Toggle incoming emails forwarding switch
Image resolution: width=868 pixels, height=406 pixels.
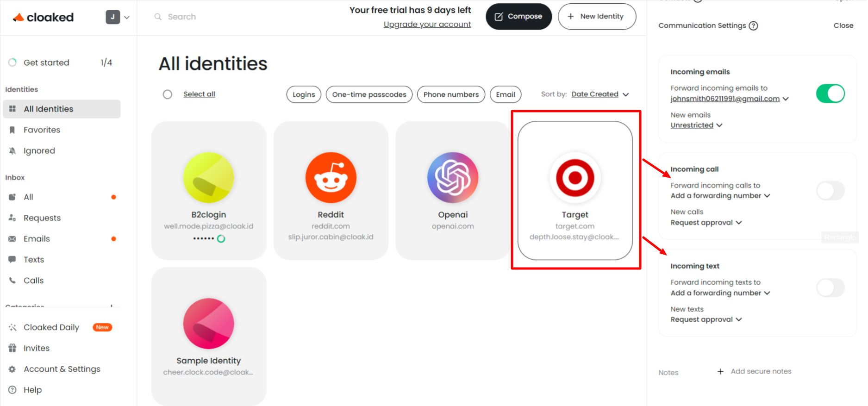(831, 94)
